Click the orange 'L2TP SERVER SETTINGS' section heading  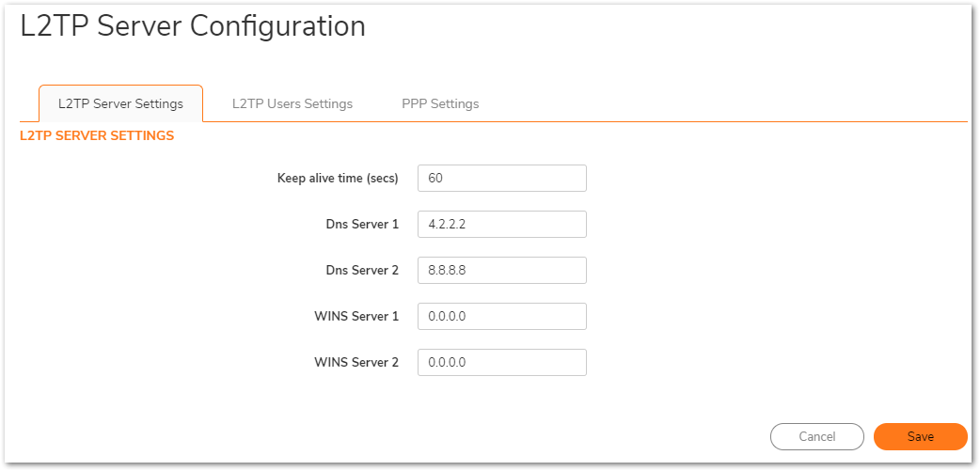[97, 136]
